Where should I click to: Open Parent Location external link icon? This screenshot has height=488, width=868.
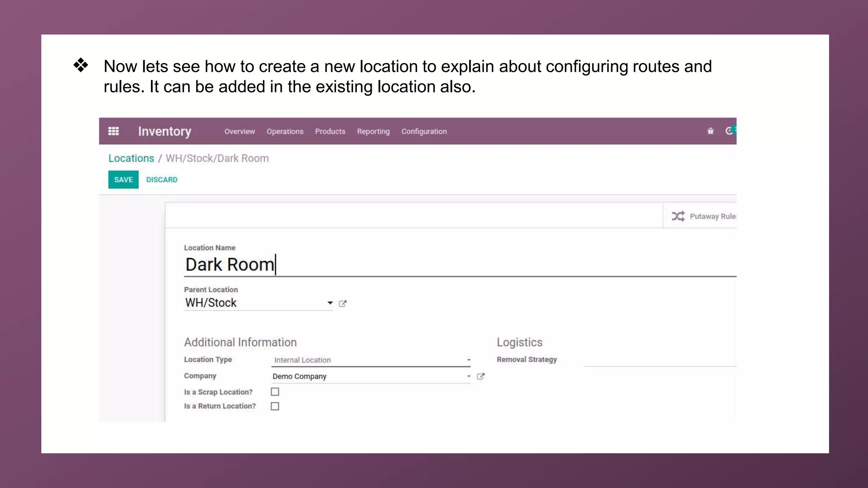(343, 303)
